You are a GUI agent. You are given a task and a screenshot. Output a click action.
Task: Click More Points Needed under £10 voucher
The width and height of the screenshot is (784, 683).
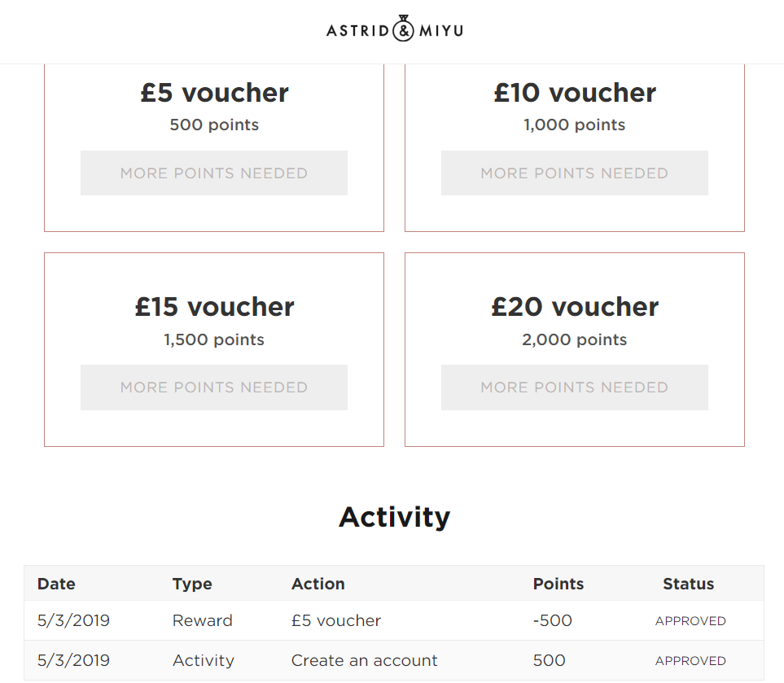point(575,173)
